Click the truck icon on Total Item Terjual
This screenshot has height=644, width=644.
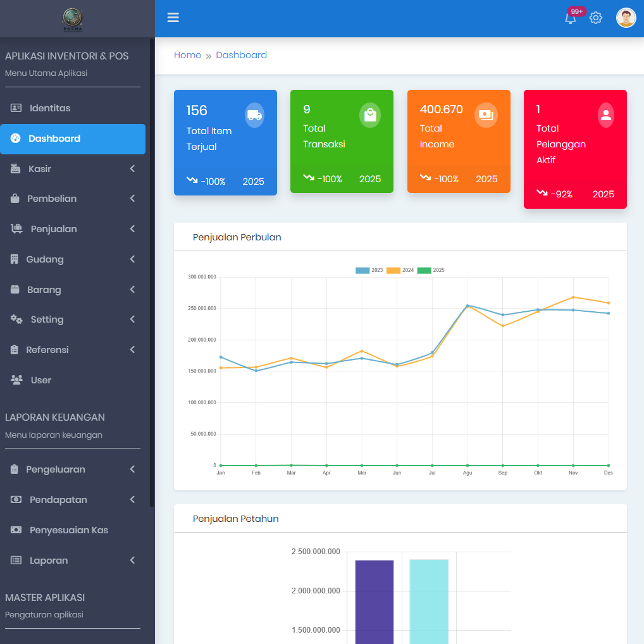254,115
